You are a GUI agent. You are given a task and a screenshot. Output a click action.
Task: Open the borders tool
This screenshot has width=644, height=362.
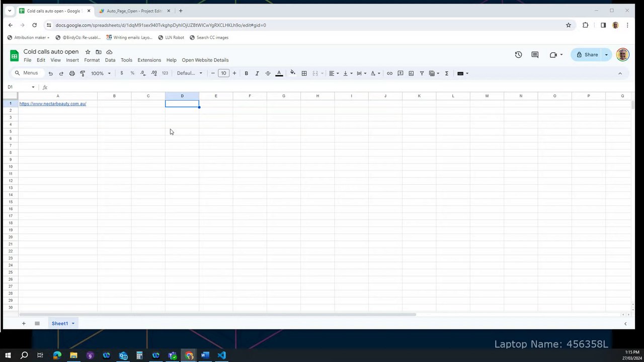tap(304, 73)
